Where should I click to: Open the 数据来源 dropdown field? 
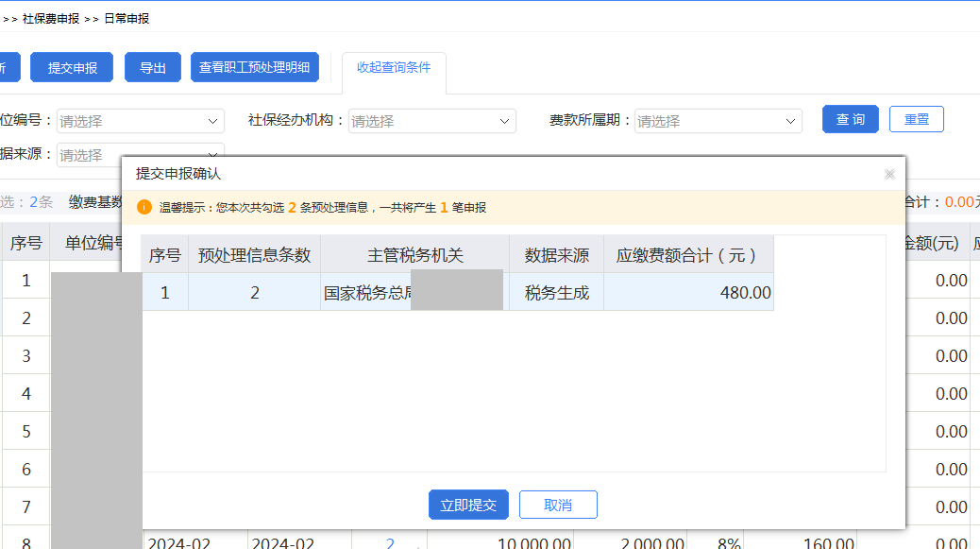141,154
